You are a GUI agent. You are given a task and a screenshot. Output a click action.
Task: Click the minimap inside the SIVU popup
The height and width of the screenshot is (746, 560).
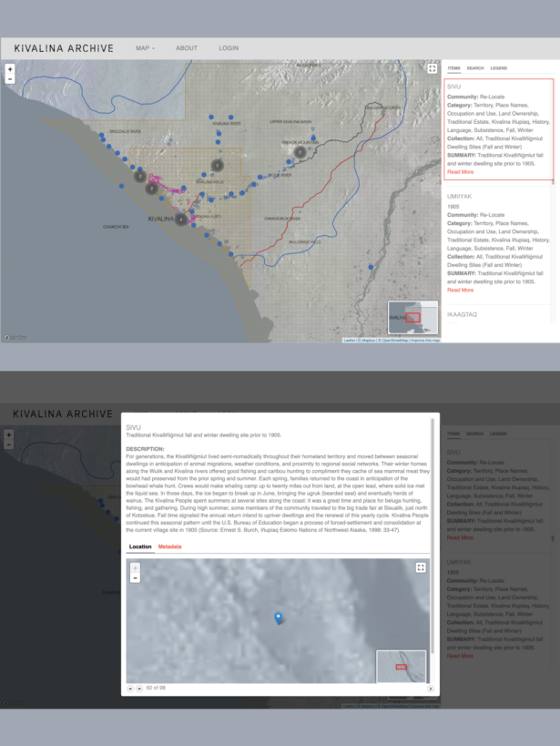(x=401, y=667)
